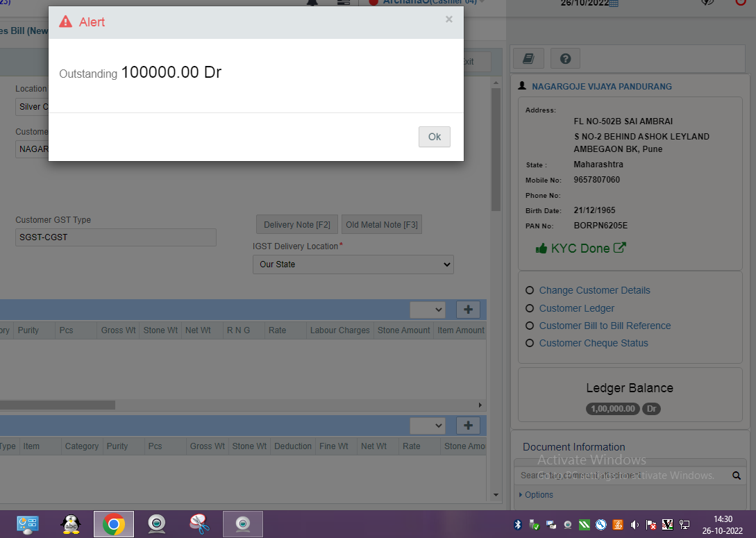Screen dimensions: 756x538
Task: Open the penguin abc app on taskbar
Action: pyautogui.click(x=71, y=524)
